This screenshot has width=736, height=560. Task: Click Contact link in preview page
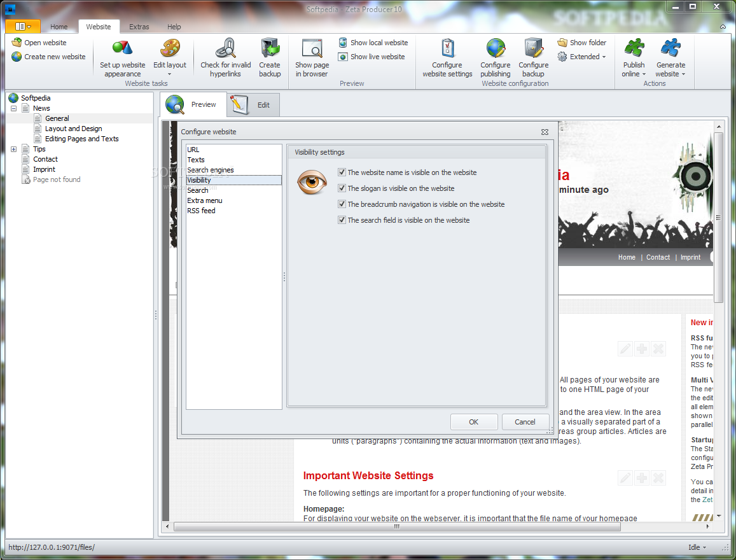click(x=658, y=257)
